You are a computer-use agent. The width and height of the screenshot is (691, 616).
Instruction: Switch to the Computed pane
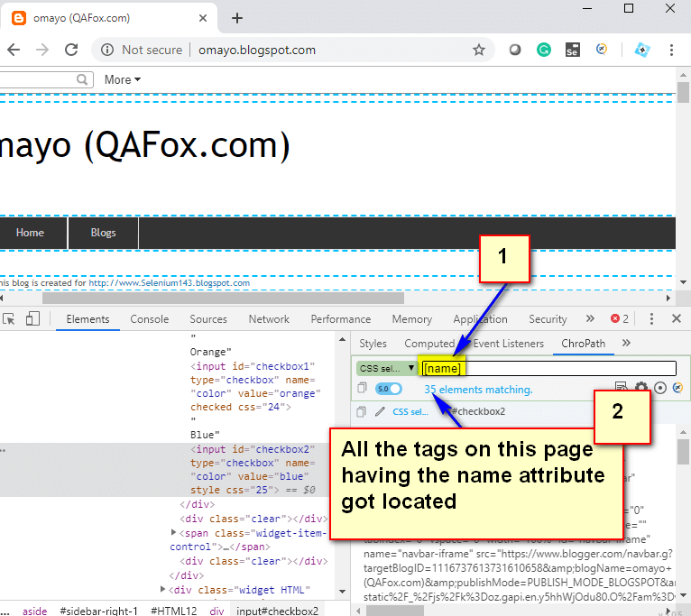click(429, 344)
